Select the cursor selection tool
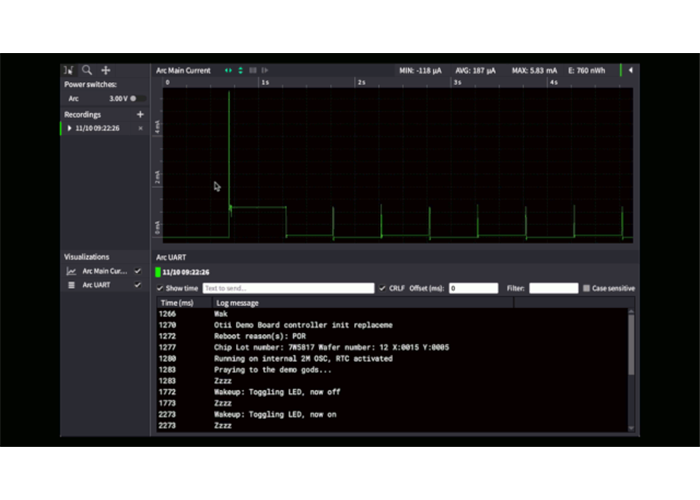 pyautogui.click(x=69, y=70)
